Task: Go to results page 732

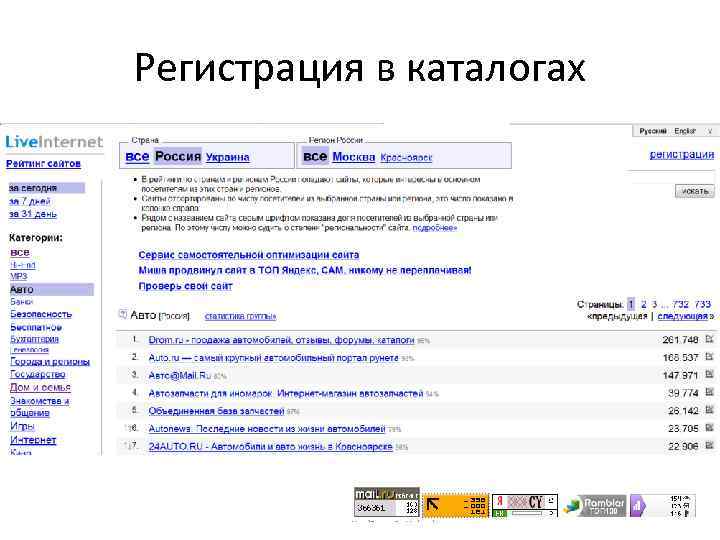Action: click(x=681, y=304)
